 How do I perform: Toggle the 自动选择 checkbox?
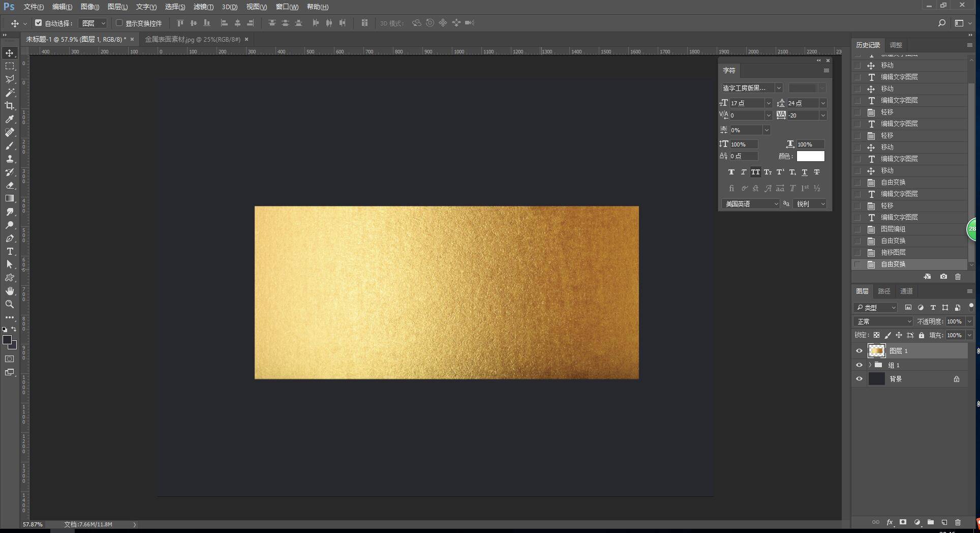pyautogui.click(x=38, y=23)
